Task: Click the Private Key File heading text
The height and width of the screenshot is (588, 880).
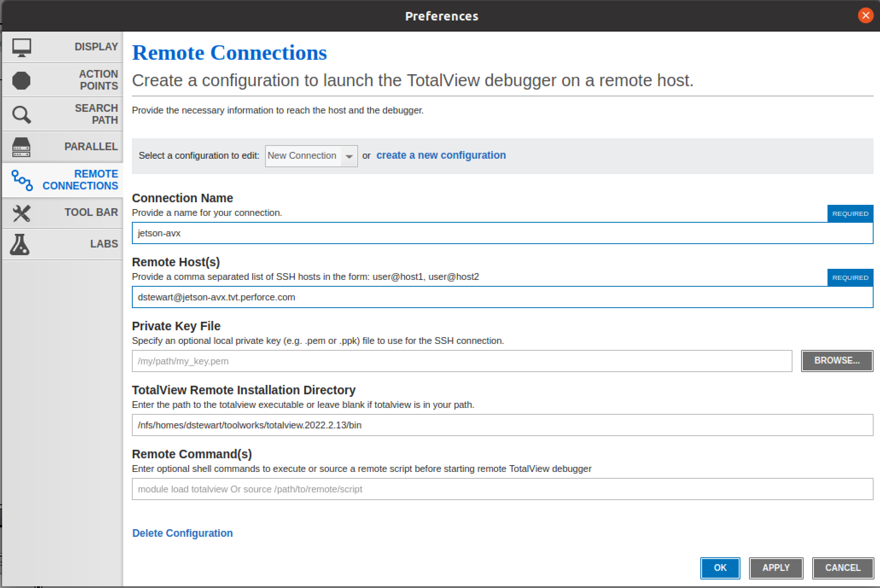Action: click(176, 326)
